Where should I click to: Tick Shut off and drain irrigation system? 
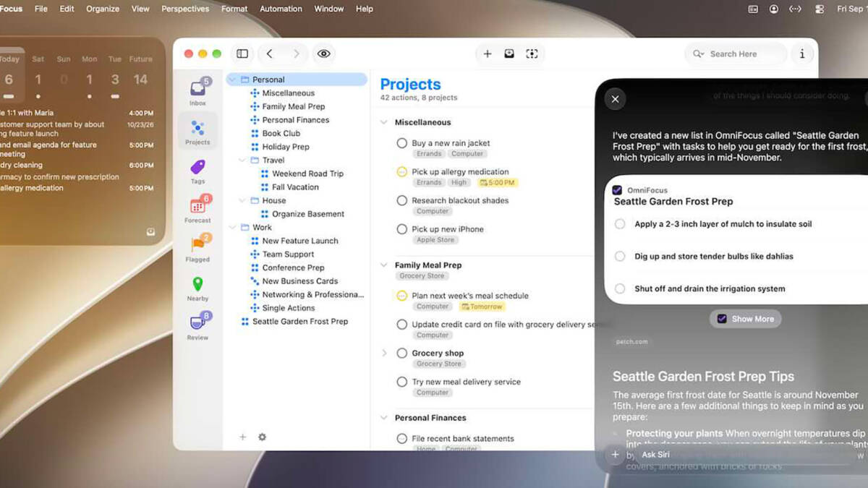pos(620,288)
